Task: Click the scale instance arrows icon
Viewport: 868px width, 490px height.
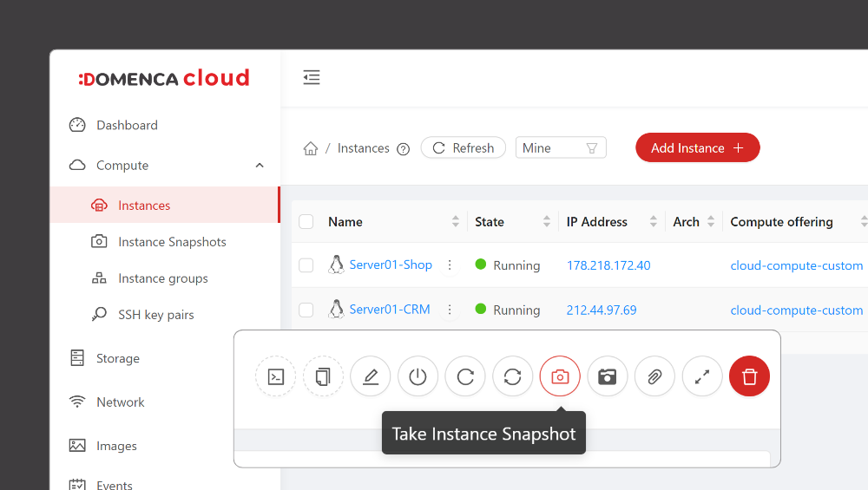Action: point(702,376)
